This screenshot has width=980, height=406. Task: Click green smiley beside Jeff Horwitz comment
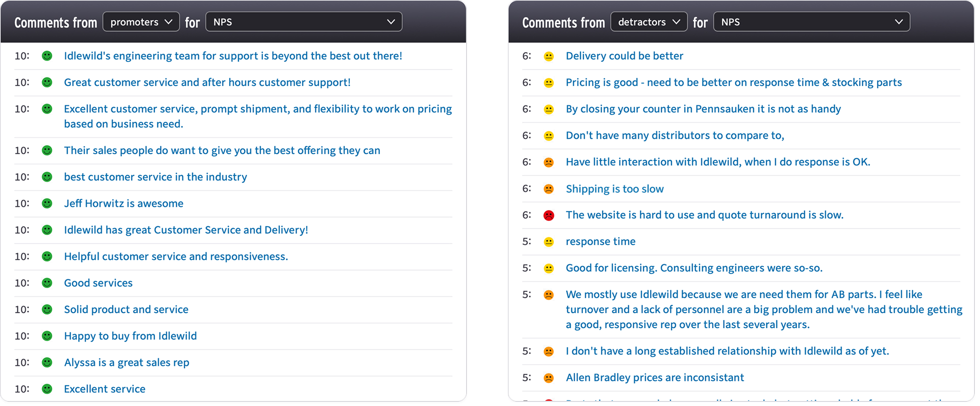tap(47, 203)
